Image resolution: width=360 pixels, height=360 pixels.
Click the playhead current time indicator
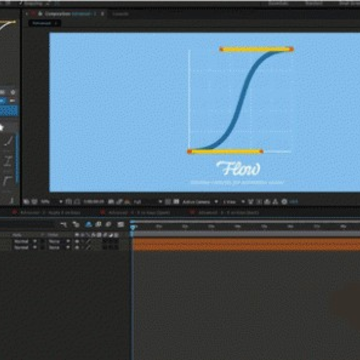(133, 227)
